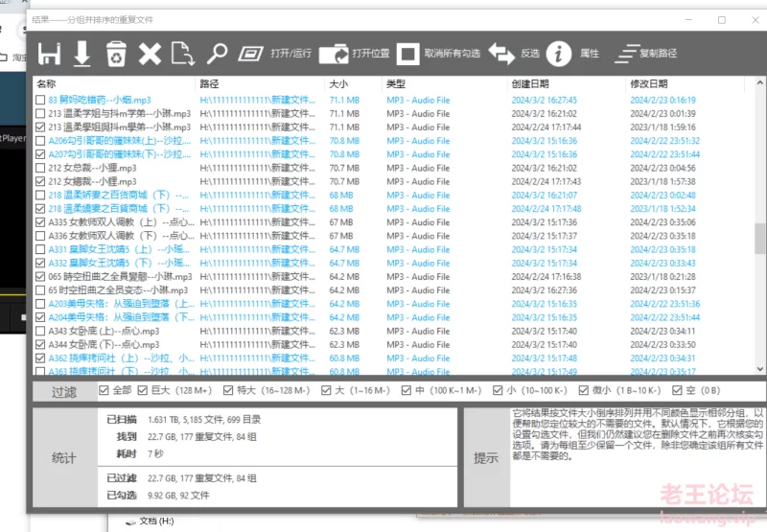Sort by the 类型 column header

tap(445, 84)
